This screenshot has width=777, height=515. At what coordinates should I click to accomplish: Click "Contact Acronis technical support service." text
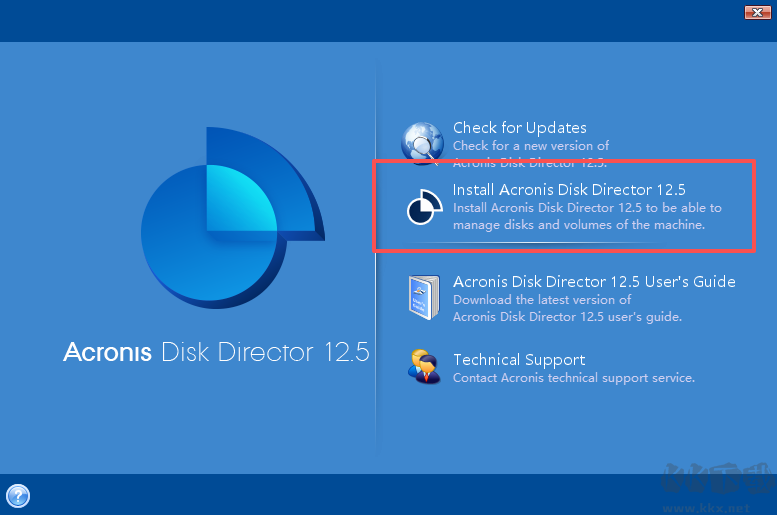(x=574, y=378)
